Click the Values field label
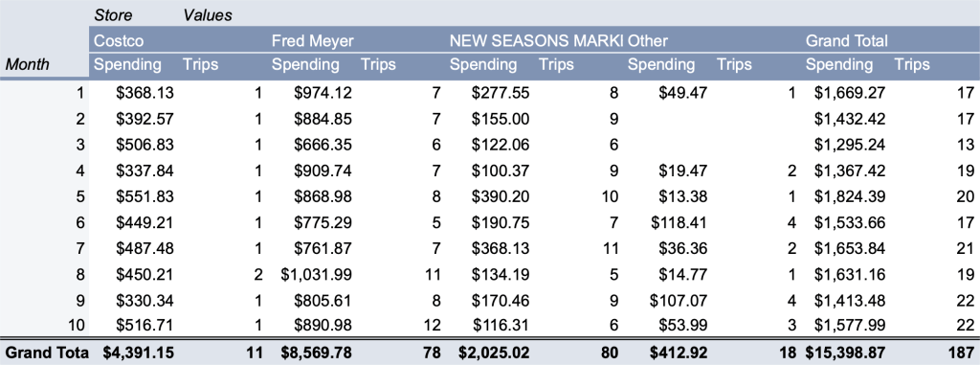This screenshot has width=980, height=365. (208, 14)
